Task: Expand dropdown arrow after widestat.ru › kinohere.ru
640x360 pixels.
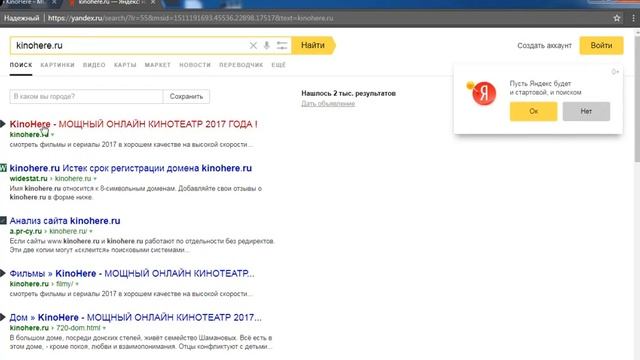Action: (95, 179)
